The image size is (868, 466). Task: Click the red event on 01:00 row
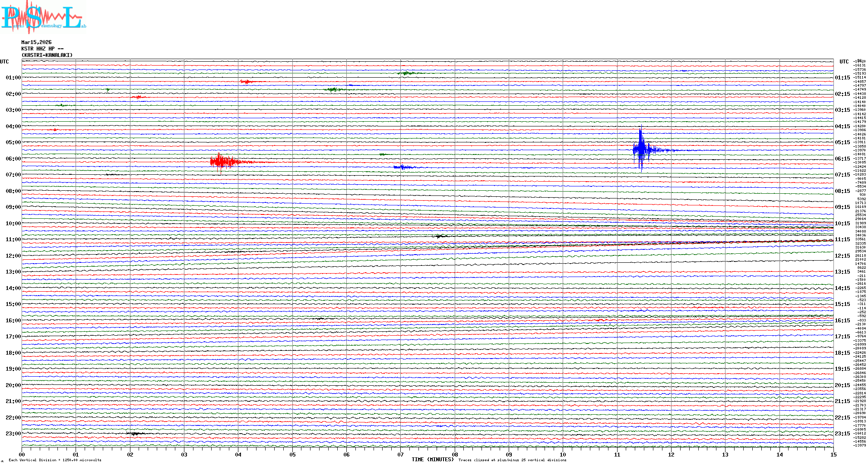(247, 82)
